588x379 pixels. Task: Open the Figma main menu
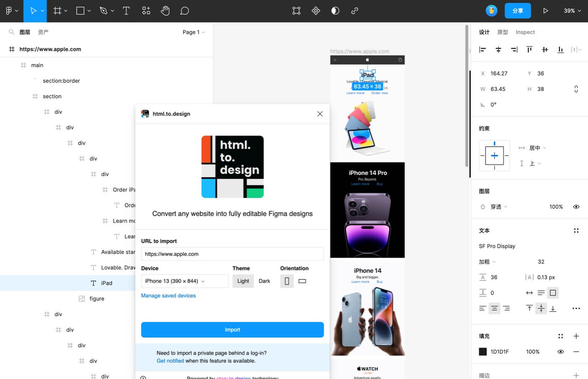pyautogui.click(x=11, y=11)
